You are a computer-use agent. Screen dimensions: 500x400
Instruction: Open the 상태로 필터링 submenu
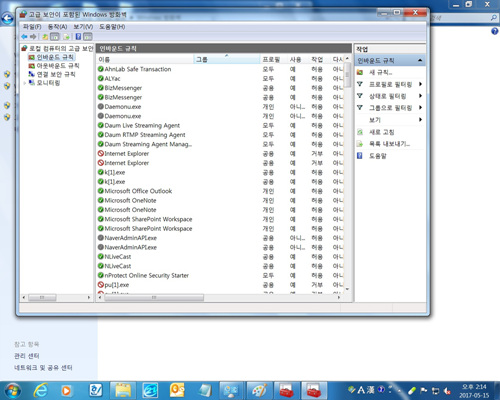click(x=421, y=96)
